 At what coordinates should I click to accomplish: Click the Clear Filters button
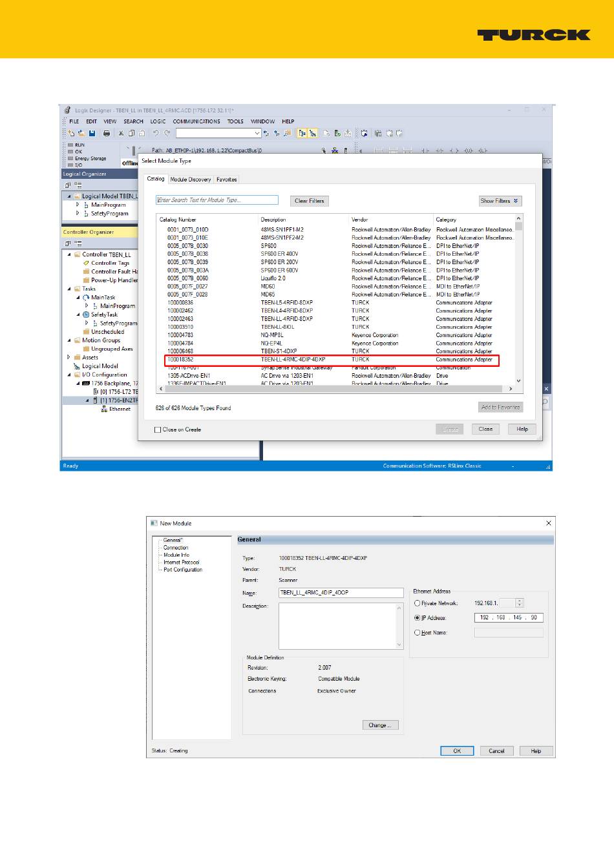[x=310, y=201]
